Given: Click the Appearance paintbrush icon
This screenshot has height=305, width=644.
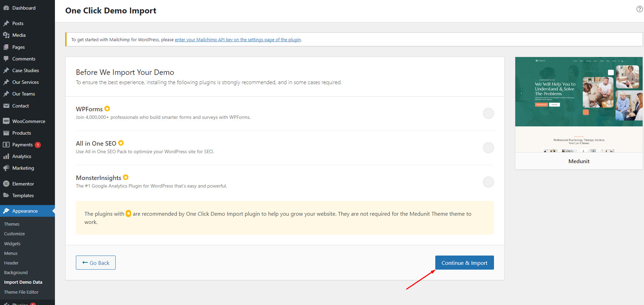Looking at the screenshot, I should [x=6, y=211].
